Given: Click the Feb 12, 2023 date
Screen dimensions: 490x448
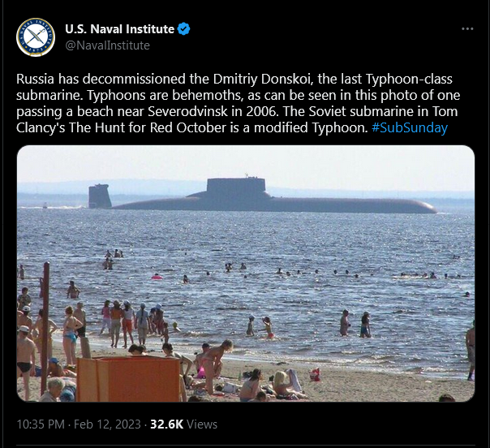Looking at the screenshot, I should (107, 424).
